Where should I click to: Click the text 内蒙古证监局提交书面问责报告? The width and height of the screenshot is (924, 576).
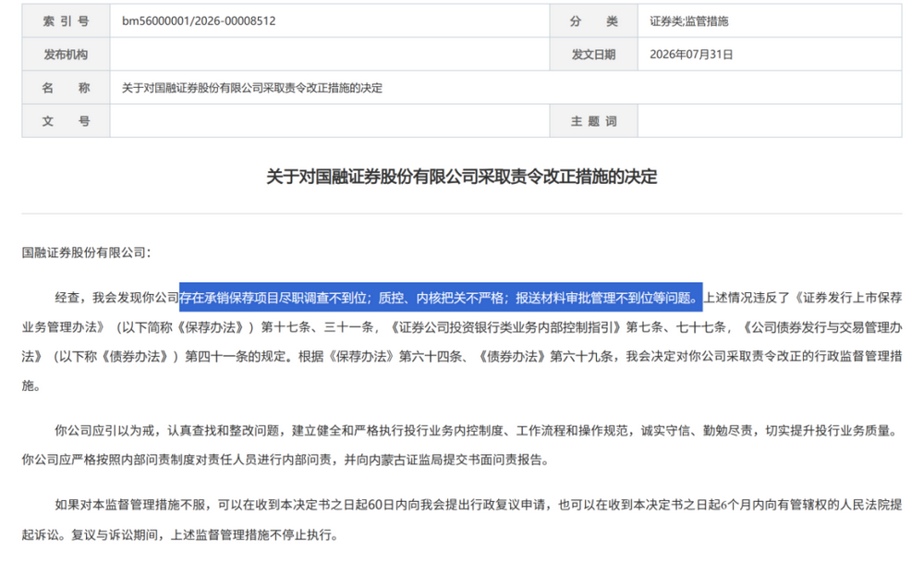pyautogui.click(x=456, y=460)
